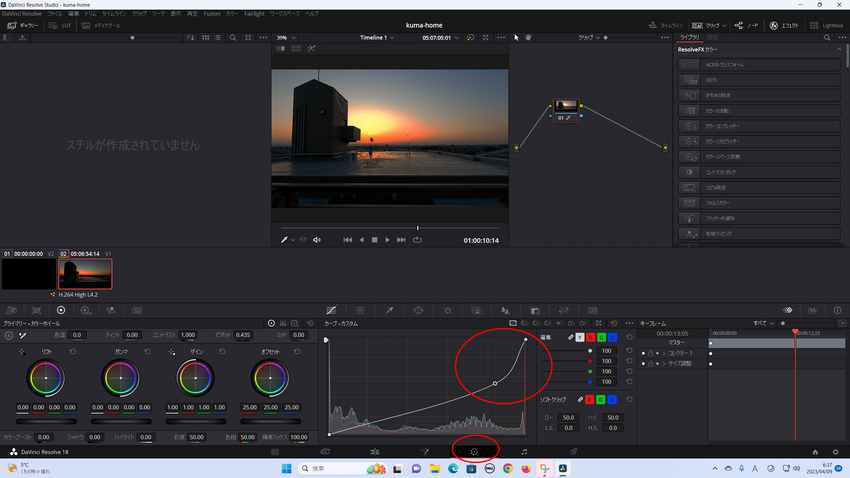Viewport: 850px width, 478px height.
Task: Open gallery sort order options
Action: [190, 38]
